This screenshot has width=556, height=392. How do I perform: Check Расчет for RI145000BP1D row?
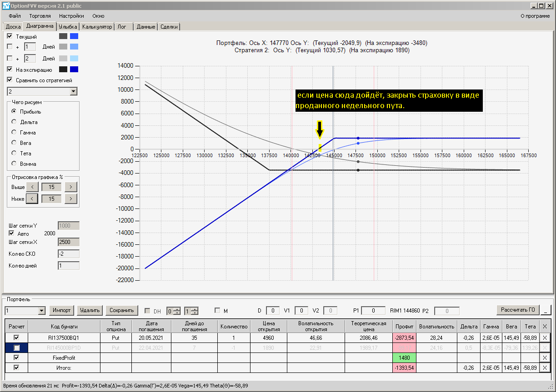point(17,347)
